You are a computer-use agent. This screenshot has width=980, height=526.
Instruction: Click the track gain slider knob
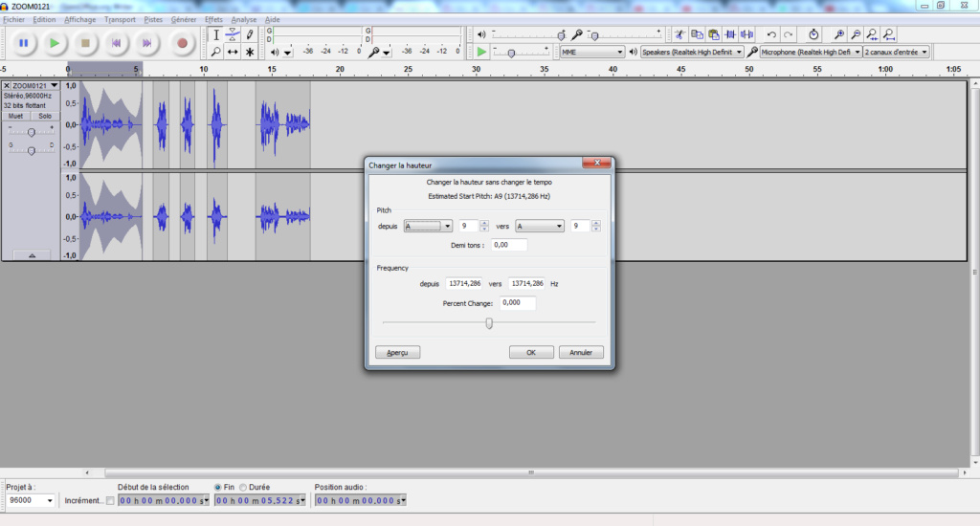pos(32,132)
